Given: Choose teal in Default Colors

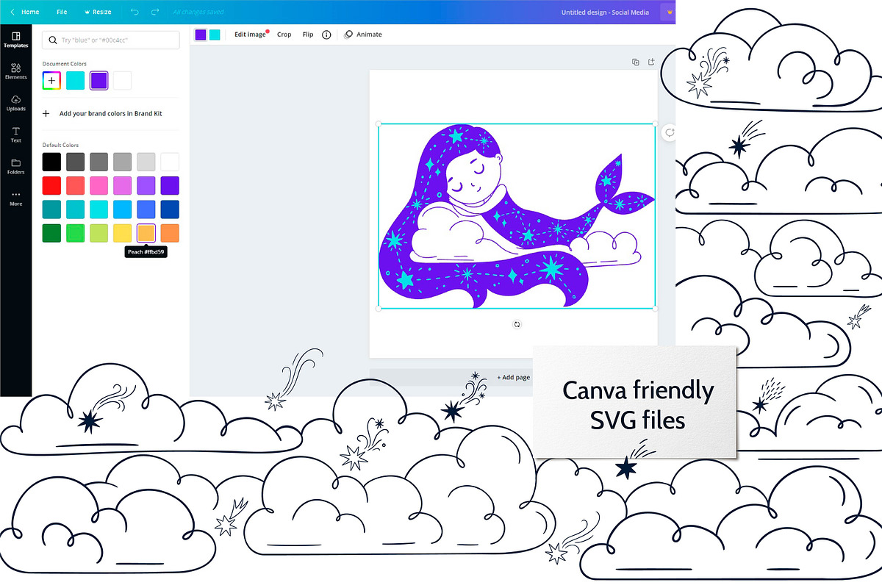Looking at the screenshot, I should coord(51,209).
